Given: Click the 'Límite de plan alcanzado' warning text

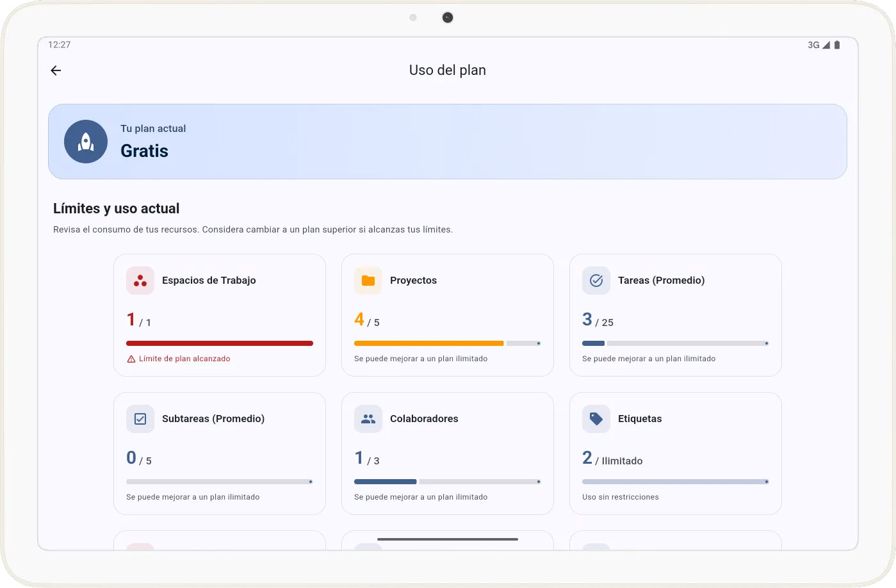Looking at the screenshot, I should [x=184, y=359].
